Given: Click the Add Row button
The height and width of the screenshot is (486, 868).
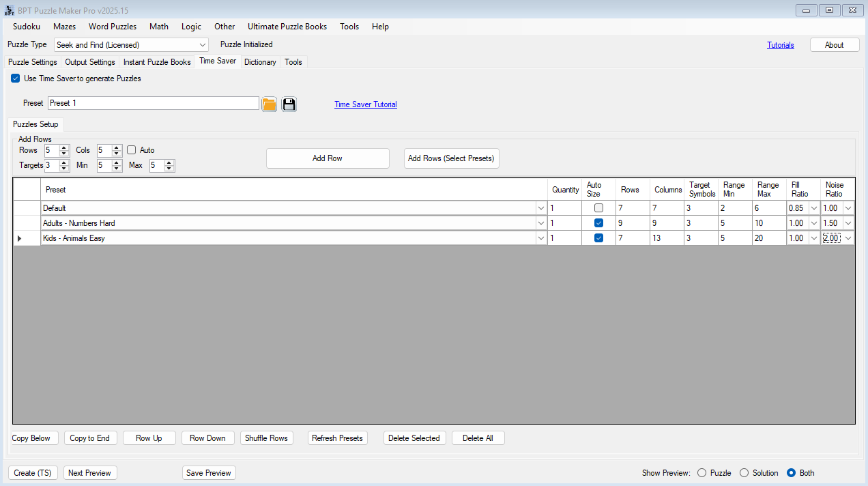Looking at the screenshot, I should click(x=328, y=158).
